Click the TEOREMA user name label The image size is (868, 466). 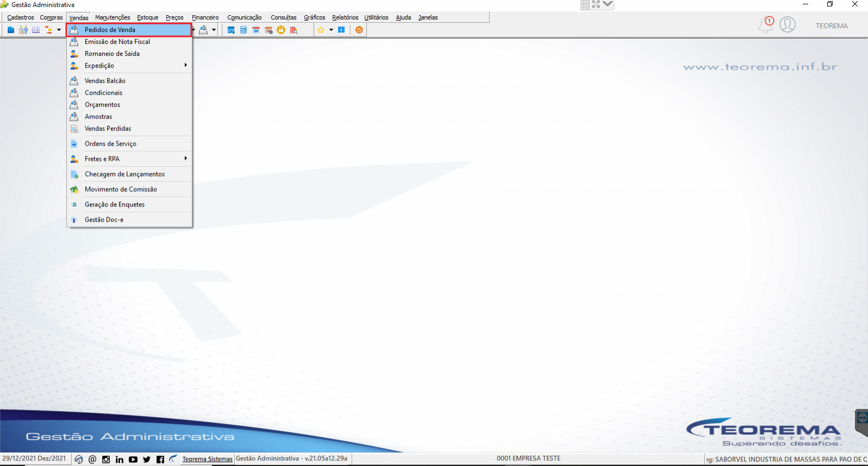click(x=832, y=26)
